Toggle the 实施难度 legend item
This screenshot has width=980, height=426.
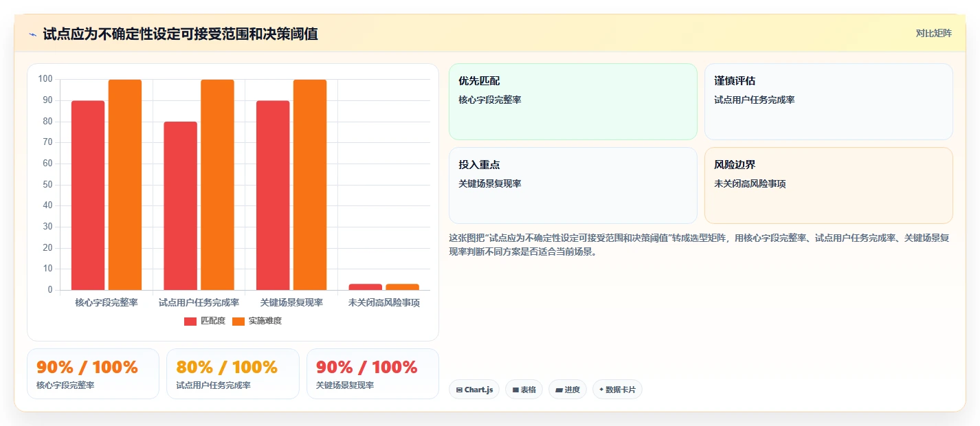pyautogui.click(x=257, y=321)
